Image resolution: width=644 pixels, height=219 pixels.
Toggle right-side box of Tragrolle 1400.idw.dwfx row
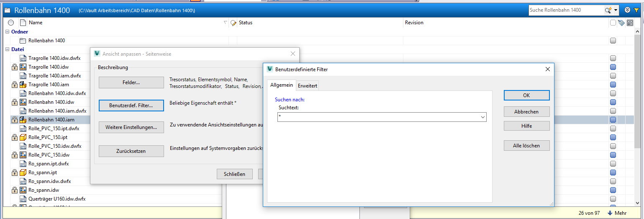tap(613, 58)
